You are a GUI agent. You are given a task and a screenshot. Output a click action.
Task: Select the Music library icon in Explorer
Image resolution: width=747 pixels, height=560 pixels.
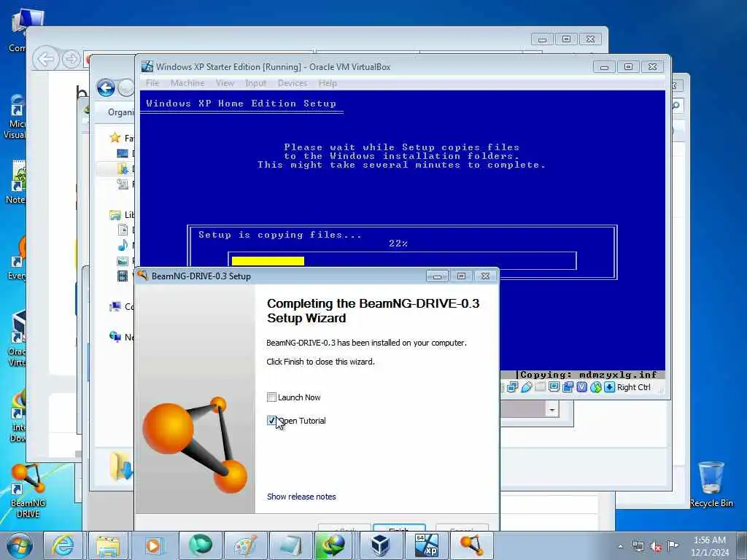[x=123, y=245]
